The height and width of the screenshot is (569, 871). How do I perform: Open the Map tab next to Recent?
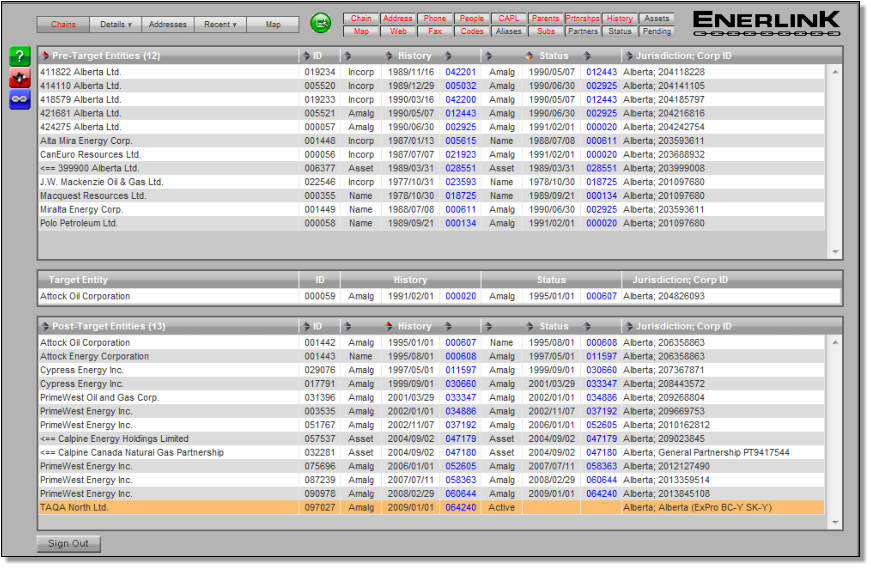click(x=273, y=24)
